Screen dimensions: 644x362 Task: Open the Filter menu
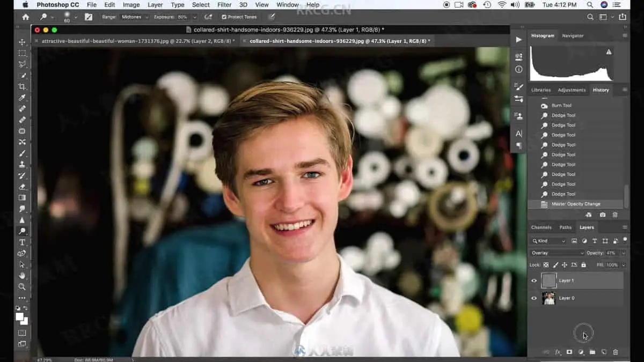point(224,5)
